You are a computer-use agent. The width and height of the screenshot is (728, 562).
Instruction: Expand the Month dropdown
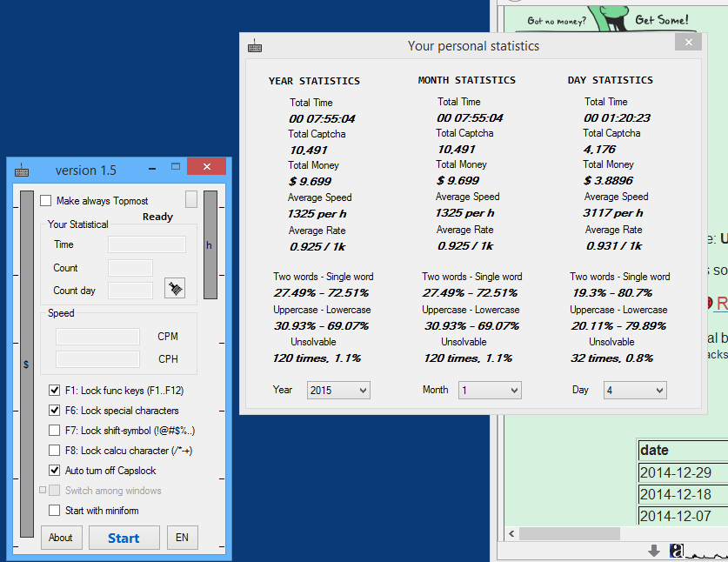click(x=490, y=391)
